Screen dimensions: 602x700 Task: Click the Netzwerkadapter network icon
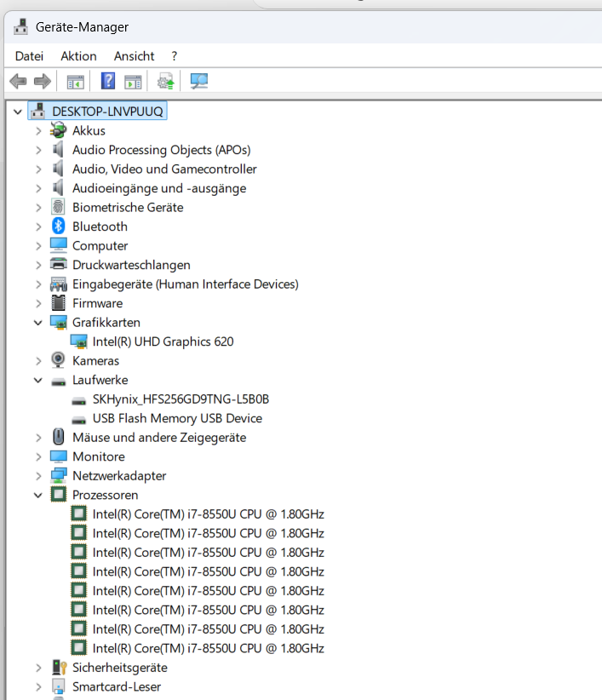59,476
